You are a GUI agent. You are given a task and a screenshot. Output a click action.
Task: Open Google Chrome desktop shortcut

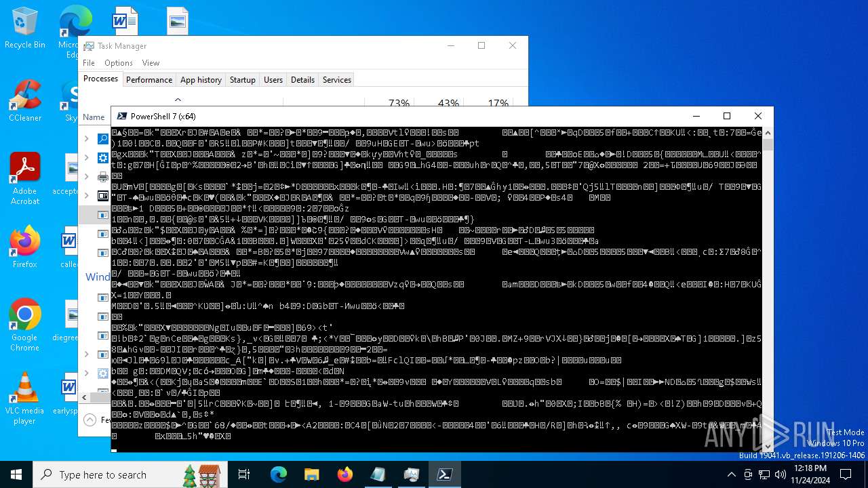[25, 325]
